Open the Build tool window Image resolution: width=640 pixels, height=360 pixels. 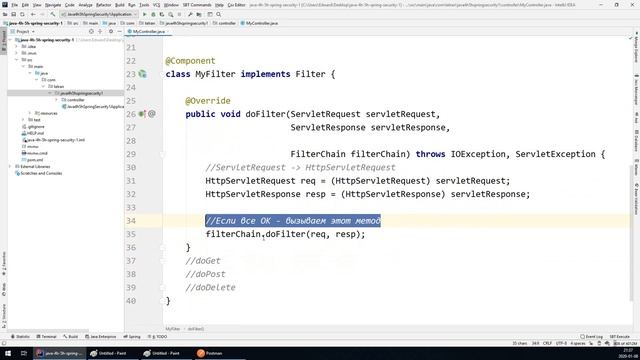tap(71, 337)
